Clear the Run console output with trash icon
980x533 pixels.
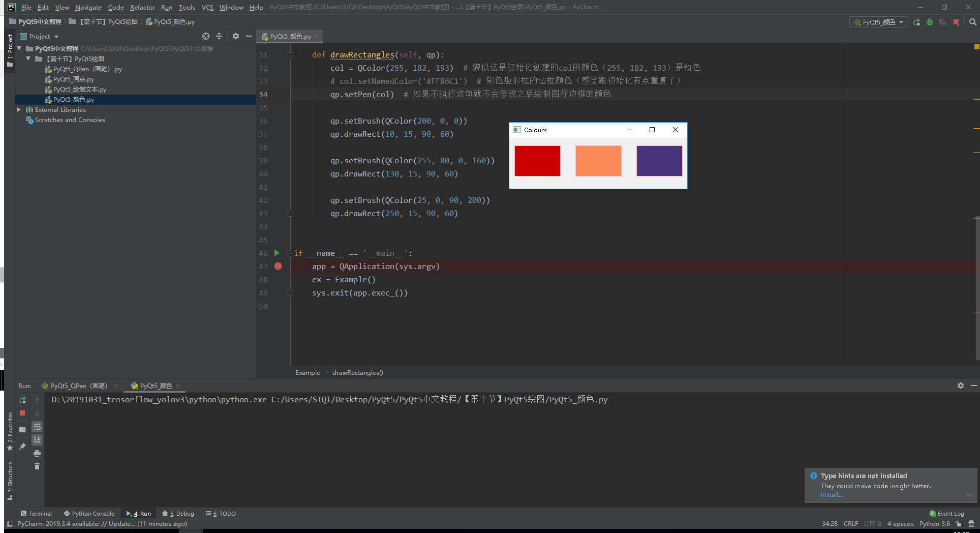pyautogui.click(x=37, y=466)
